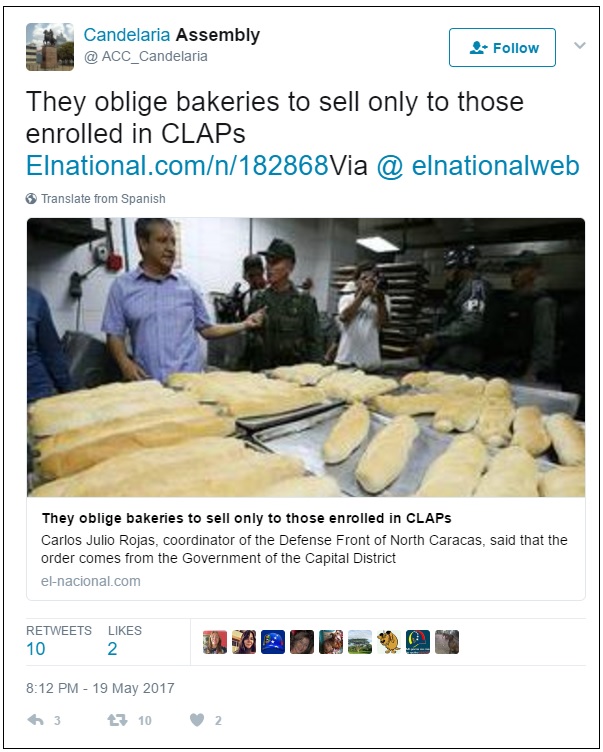
Task: Follow the Candelaria Assembly account
Action: pyautogui.click(x=502, y=47)
